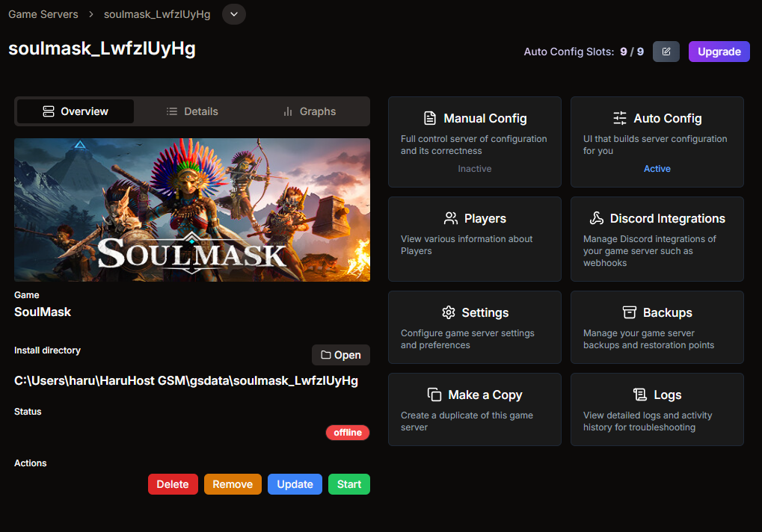Click the SoulMask game banner image

coord(192,210)
